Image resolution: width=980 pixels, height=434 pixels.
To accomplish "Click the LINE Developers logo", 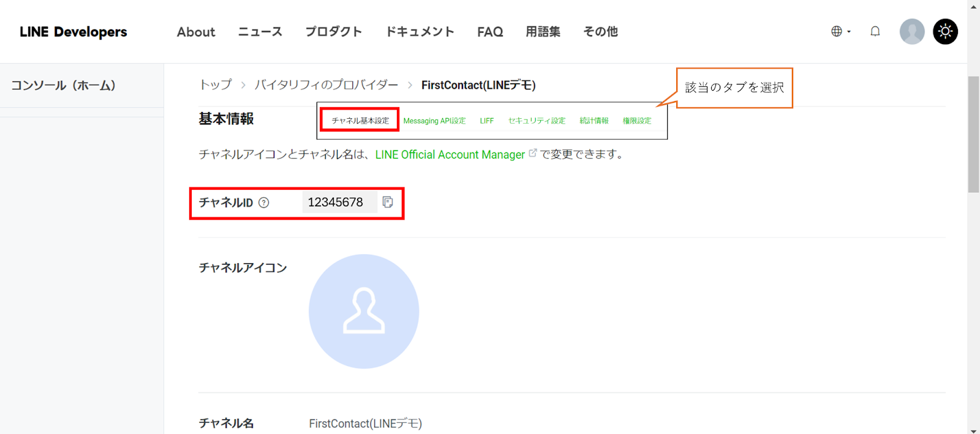I will coord(73,32).
